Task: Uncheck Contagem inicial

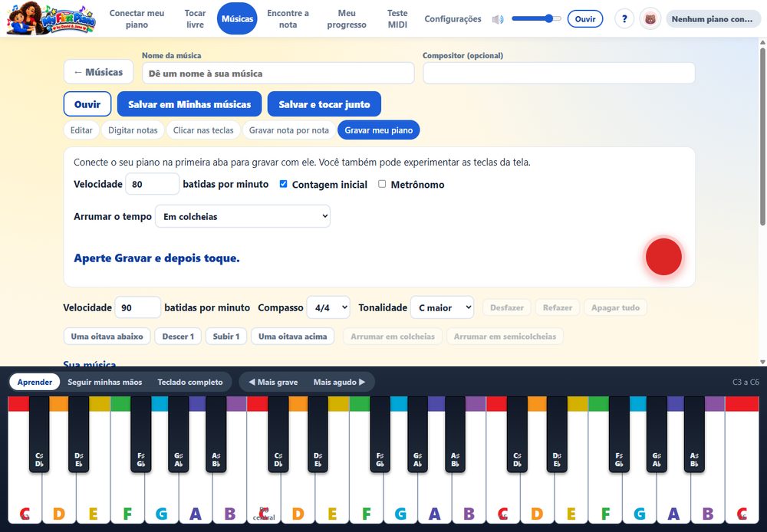Action: pyautogui.click(x=283, y=184)
